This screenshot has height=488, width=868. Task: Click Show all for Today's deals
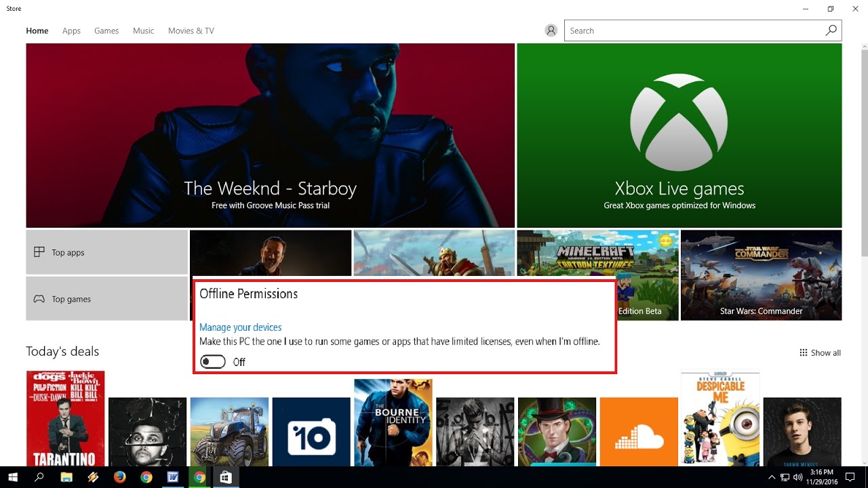(x=820, y=352)
